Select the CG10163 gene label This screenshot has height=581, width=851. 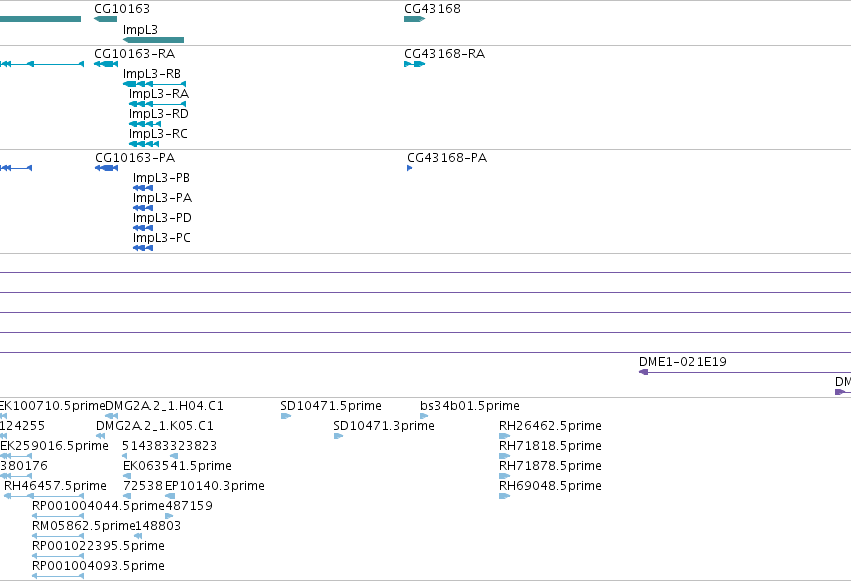pos(122,9)
